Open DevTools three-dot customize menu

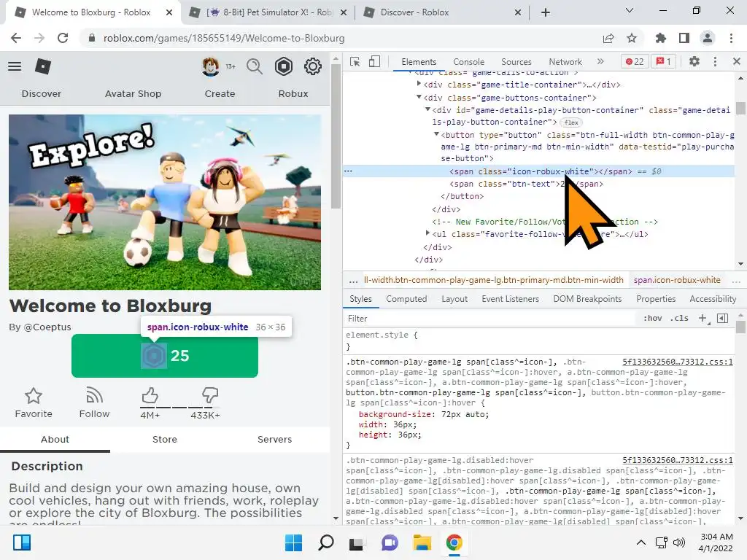tap(715, 61)
